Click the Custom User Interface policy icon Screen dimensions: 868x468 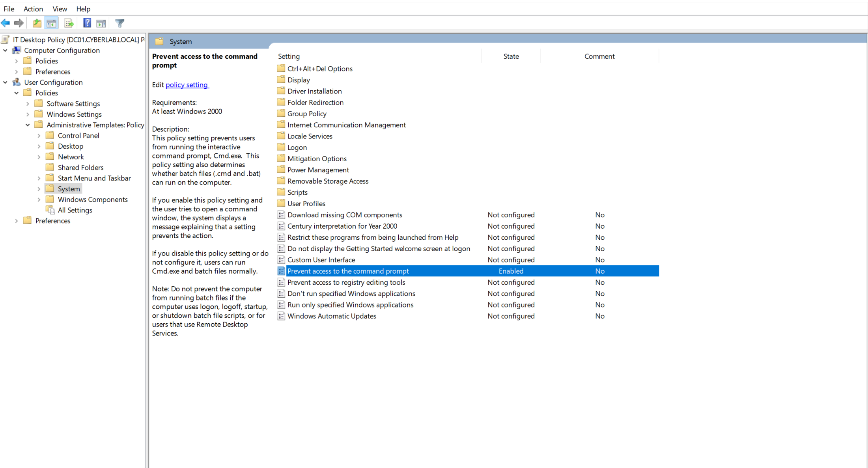281,260
